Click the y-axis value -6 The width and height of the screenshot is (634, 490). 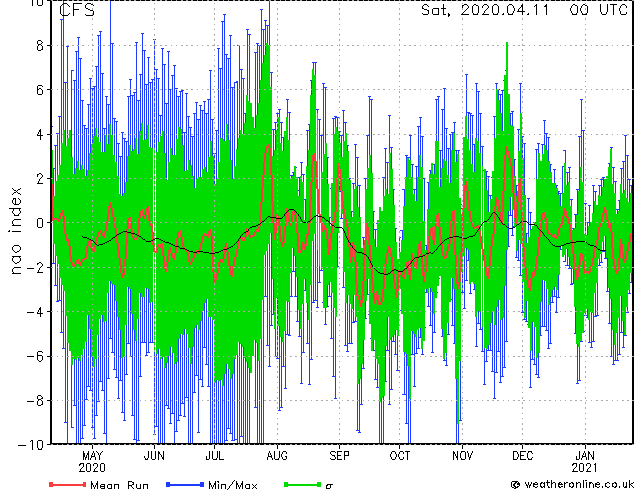click(x=35, y=357)
